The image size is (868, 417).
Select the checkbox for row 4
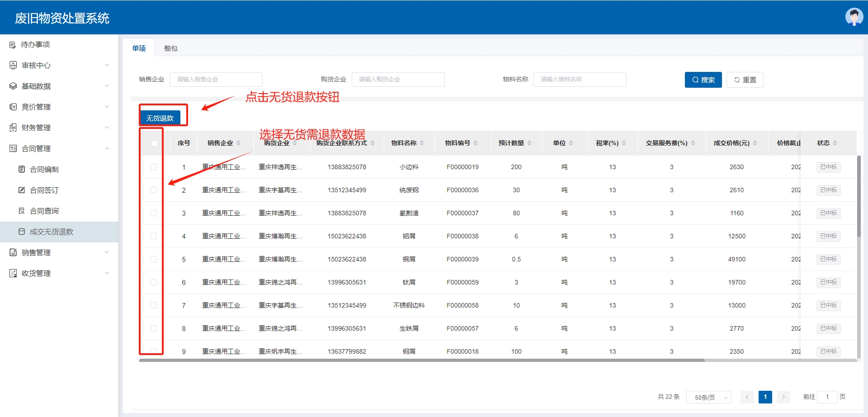(154, 237)
